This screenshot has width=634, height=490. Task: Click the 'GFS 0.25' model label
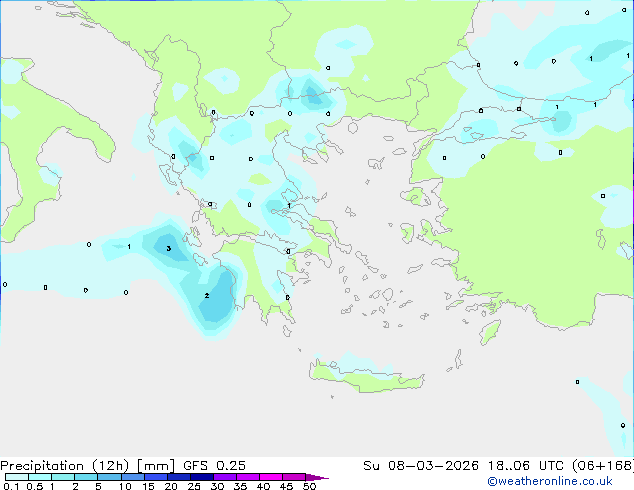click(214, 466)
